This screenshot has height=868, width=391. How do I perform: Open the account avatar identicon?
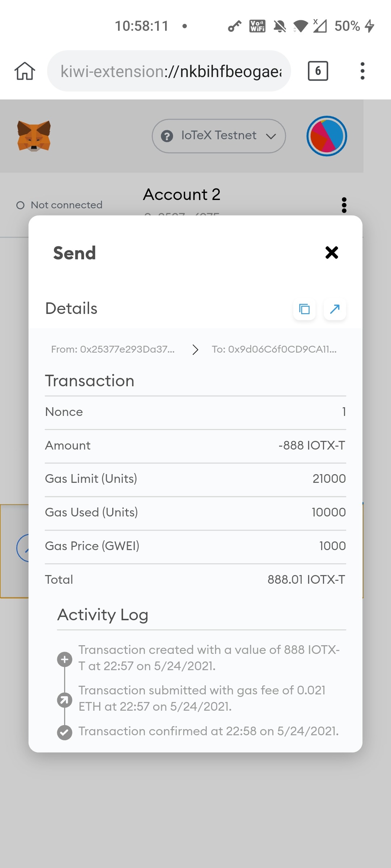tap(327, 136)
